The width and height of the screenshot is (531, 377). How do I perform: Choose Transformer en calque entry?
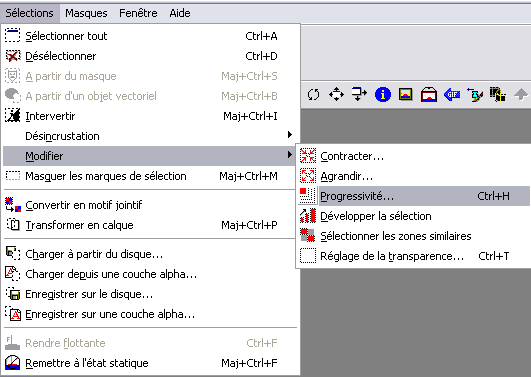pos(150,225)
